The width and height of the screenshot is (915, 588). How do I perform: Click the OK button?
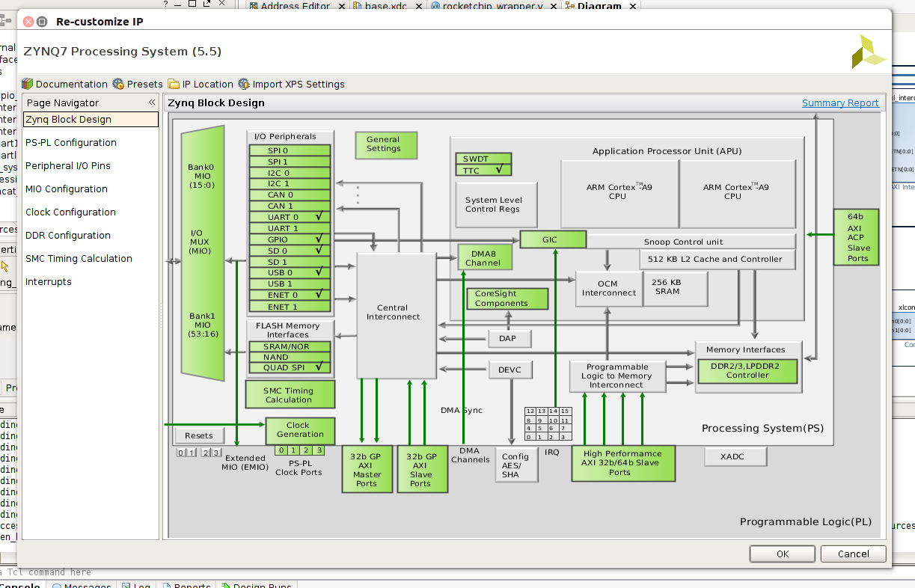point(783,554)
